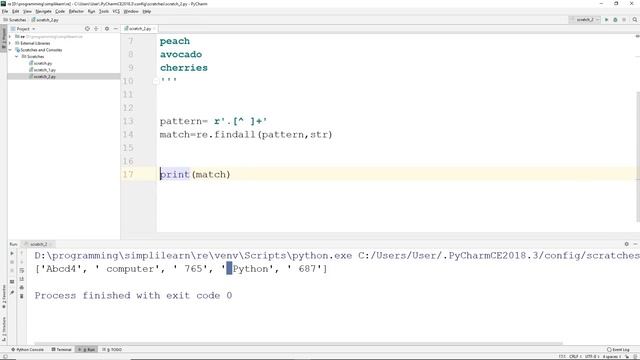Click the up-the-stack-trace arrow in the Run panel
Image resolution: width=640 pixels, height=360 pixels.
[x=22, y=253]
